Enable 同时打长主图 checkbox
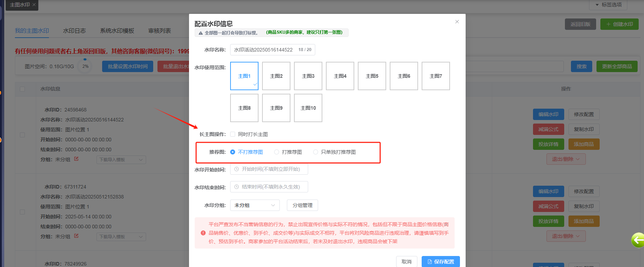 coord(233,134)
